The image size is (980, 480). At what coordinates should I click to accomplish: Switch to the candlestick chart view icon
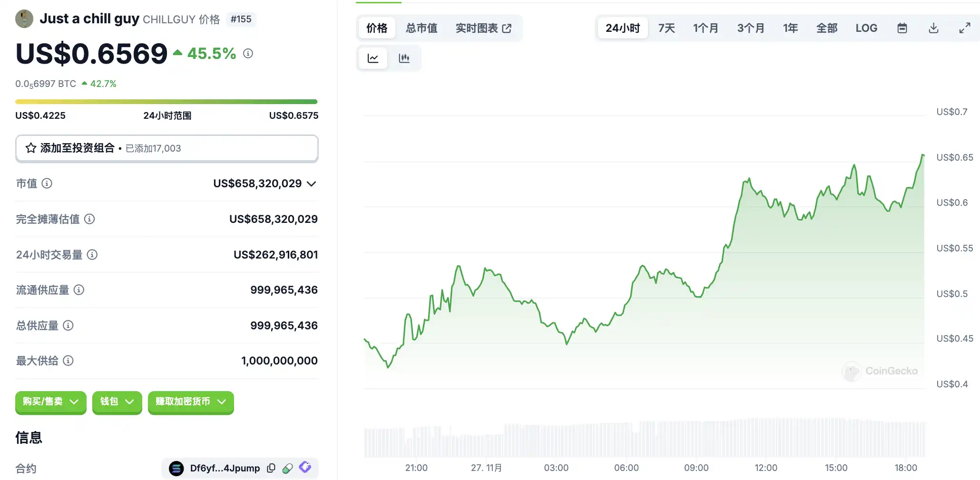coord(404,58)
